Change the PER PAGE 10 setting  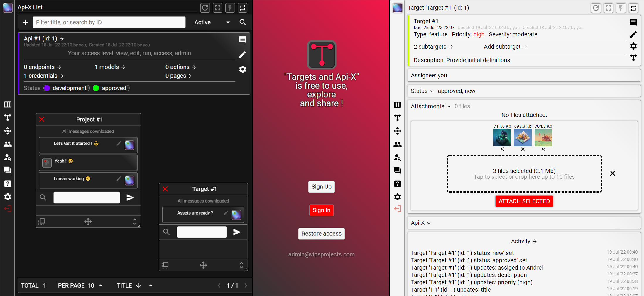click(x=80, y=285)
